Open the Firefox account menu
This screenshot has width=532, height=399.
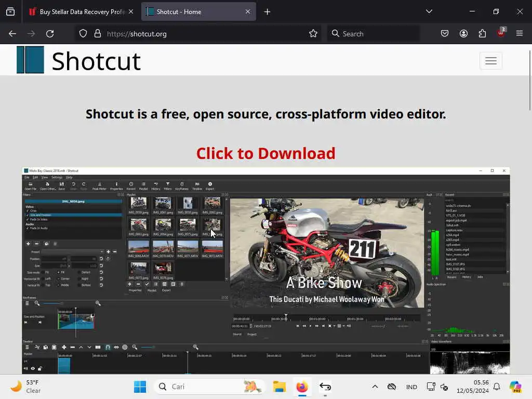pyautogui.click(x=463, y=34)
